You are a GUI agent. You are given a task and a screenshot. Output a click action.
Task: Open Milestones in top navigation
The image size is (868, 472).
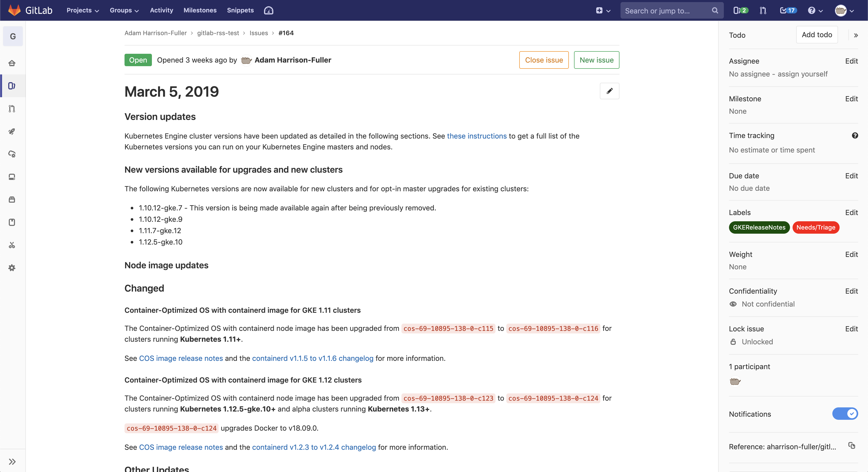[200, 10]
